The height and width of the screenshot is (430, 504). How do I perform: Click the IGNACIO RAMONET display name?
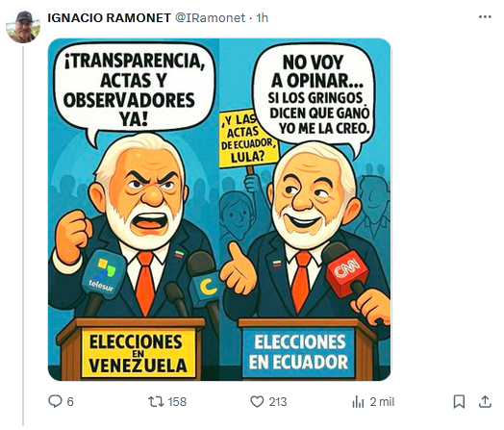click(109, 18)
